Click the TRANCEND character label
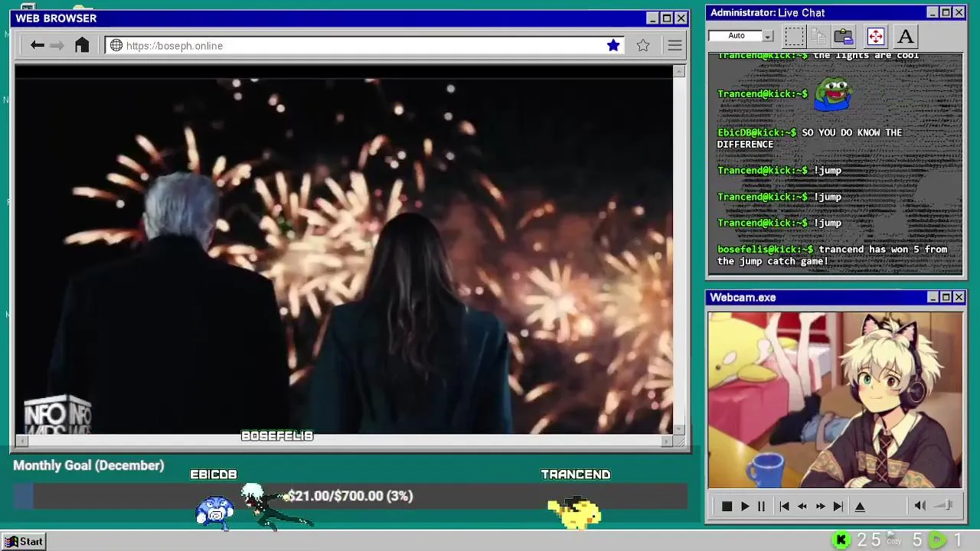 (x=576, y=474)
